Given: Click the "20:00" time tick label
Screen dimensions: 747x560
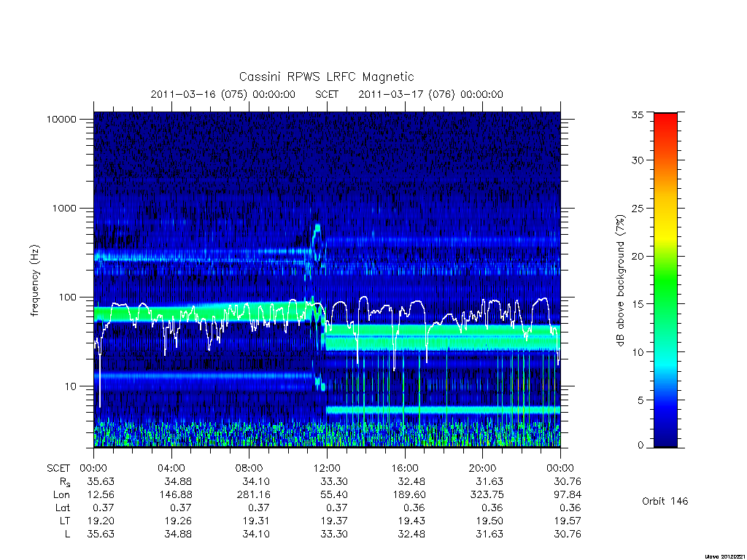Looking at the screenshot, I should (x=482, y=468).
